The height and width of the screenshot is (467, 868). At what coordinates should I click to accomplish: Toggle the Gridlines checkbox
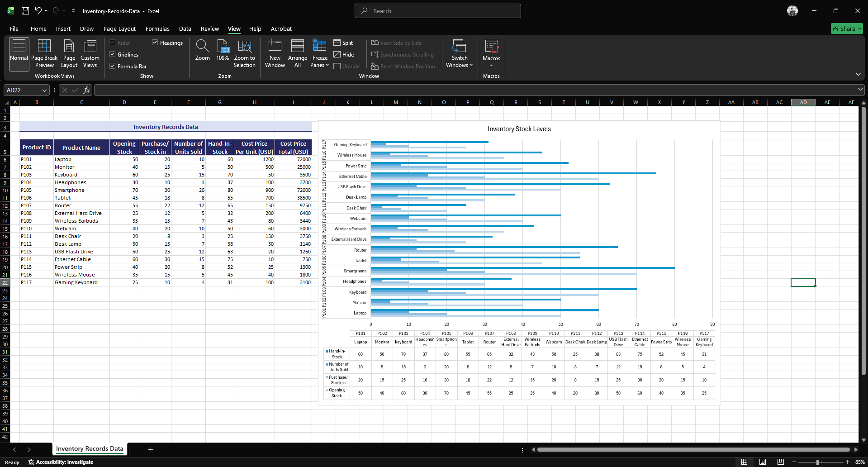pos(124,54)
